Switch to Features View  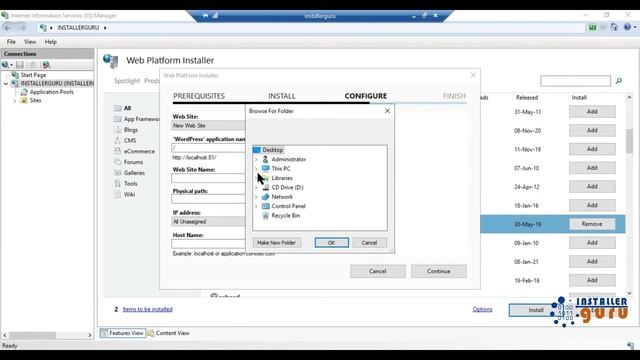122,333
